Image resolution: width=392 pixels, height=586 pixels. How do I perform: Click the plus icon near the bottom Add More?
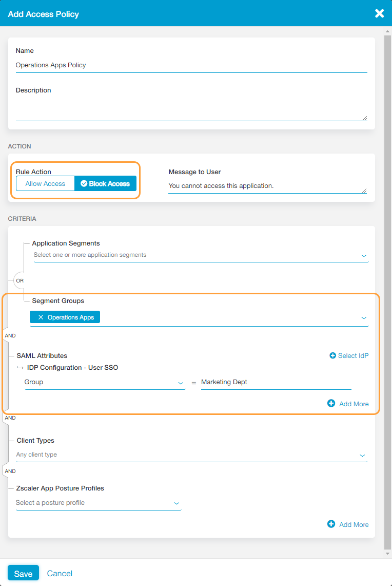tap(331, 524)
